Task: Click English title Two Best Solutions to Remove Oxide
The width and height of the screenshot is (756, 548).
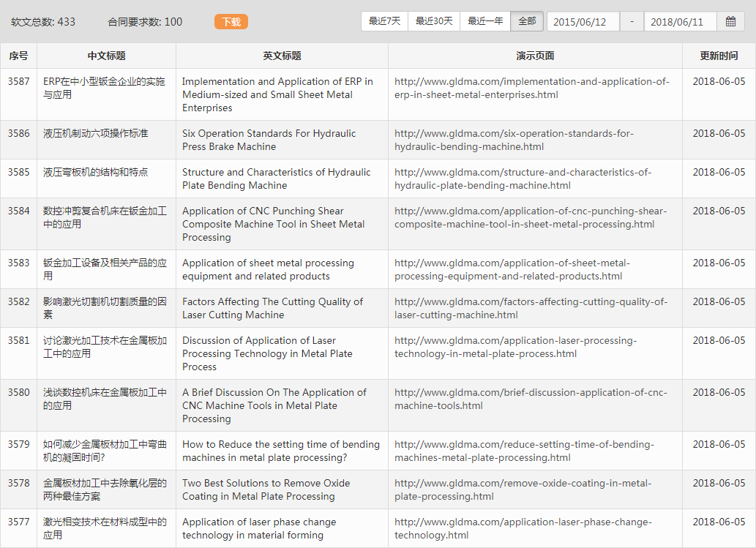Action: tap(266, 489)
